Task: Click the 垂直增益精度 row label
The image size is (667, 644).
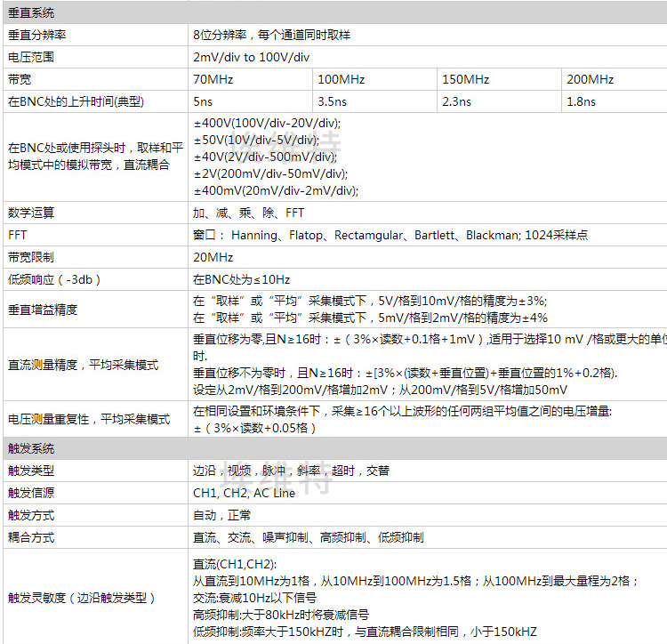Action: 43,309
